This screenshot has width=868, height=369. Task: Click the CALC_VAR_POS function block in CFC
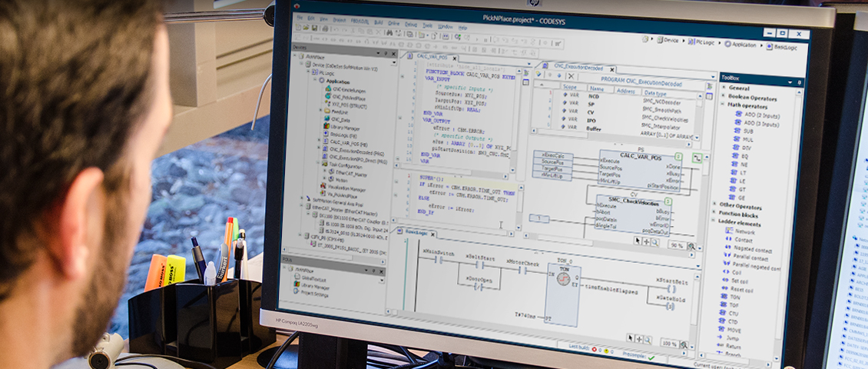[641, 171]
